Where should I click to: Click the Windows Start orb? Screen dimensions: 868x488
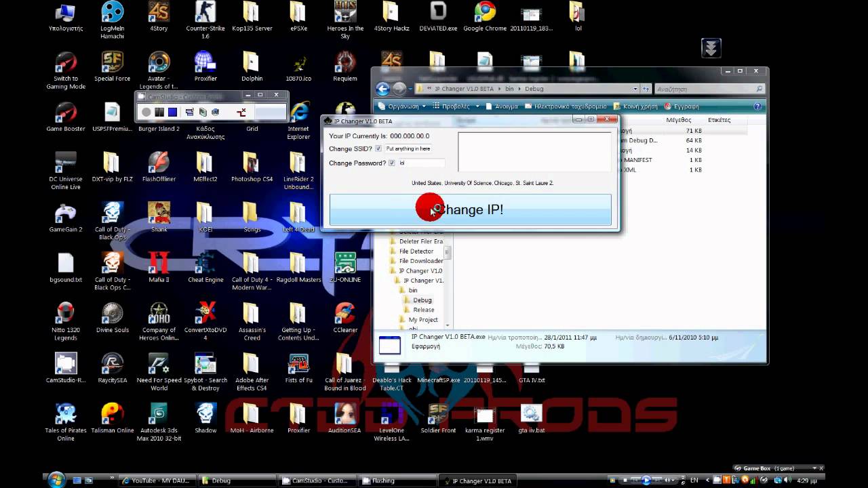[x=56, y=480]
